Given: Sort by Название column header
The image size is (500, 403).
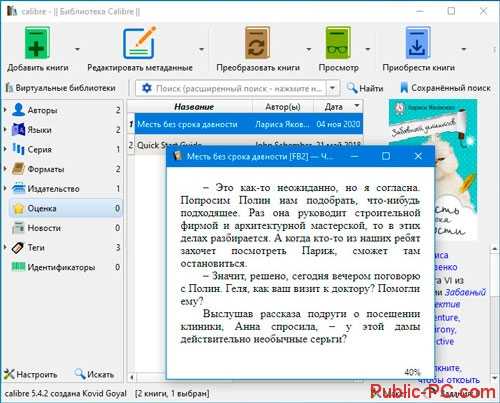Looking at the screenshot, I should [x=194, y=107].
